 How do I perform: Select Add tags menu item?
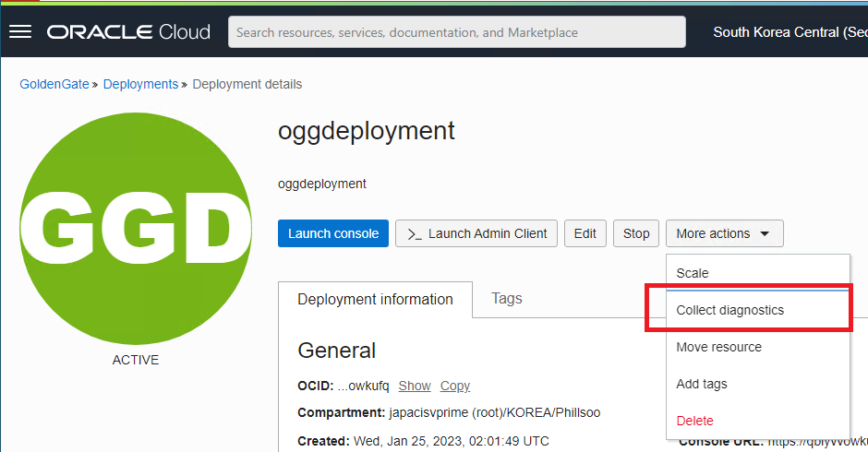[758, 384]
